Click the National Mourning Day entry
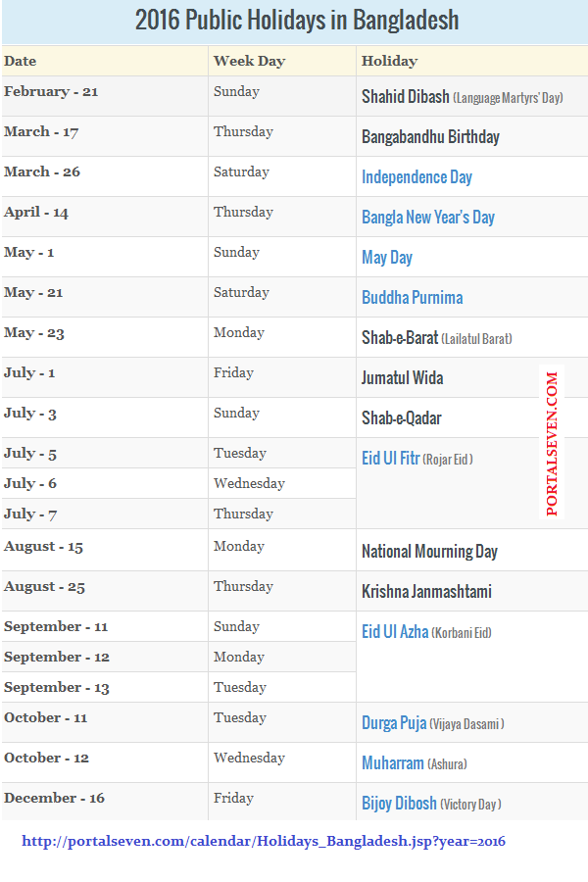The width and height of the screenshot is (588, 882). [429, 551]
